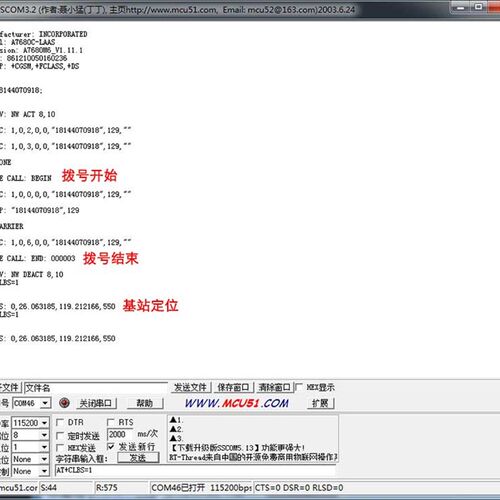Click the 清除窗口 clear window button
The width and height of the screenshot is (500, 500).
pos(274,387)
